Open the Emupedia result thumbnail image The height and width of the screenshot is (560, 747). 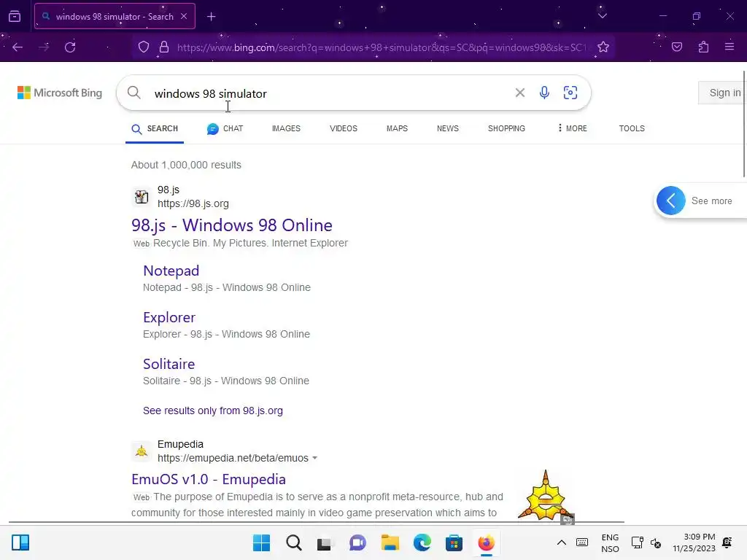click(x=546, y=496)
